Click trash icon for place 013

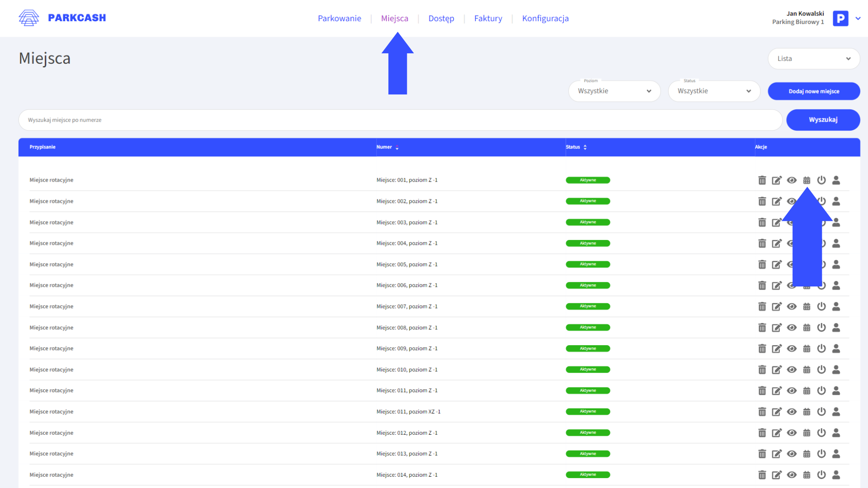[x=762, y=454]
